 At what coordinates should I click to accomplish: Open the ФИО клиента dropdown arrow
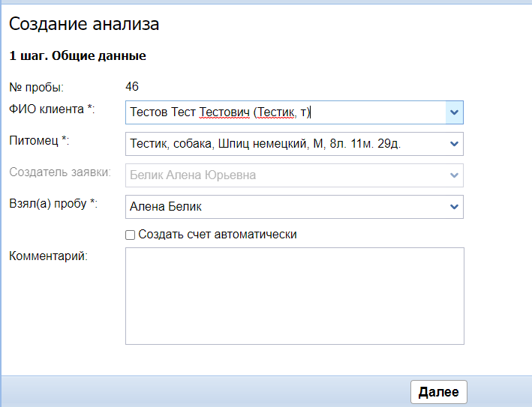pyautogui.click(x=454, y=112)
